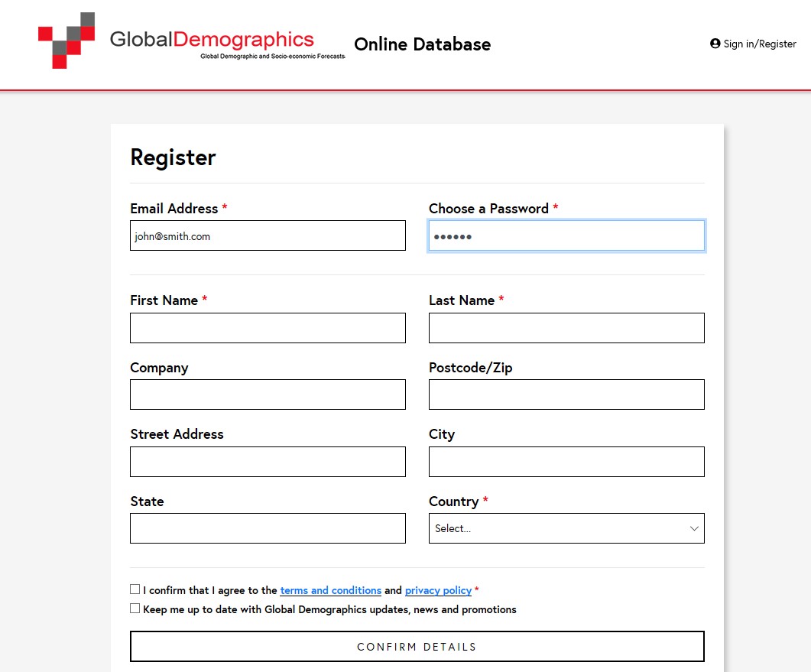Viewport: 811px width, 672px height.
Task: Click the Confirm Details button
Action: (417, 646)
